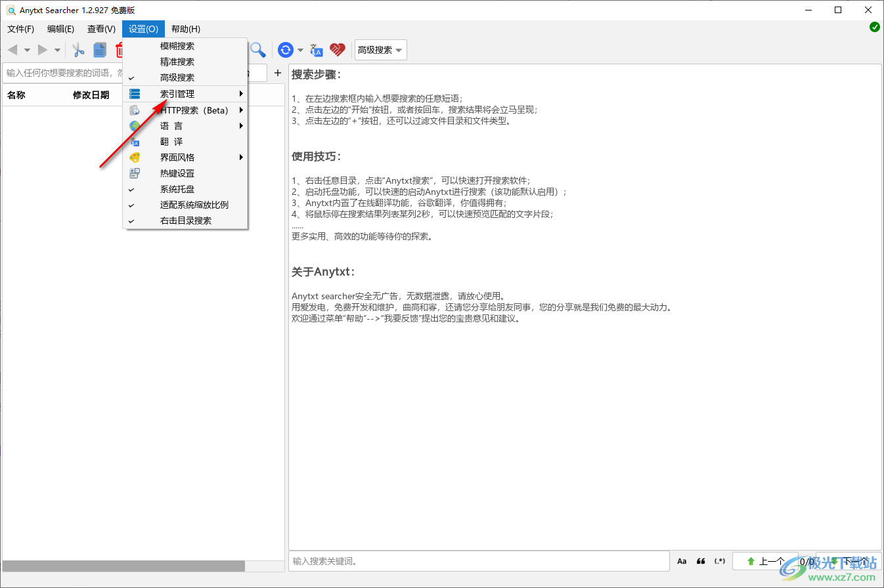Click the magnifier search icon in toolbar
Viewport: 884px width, 588px height.
pos(258,50)
